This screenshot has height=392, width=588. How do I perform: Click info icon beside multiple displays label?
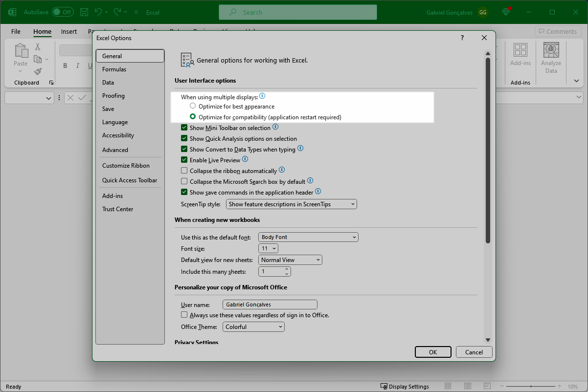click(262, 96)
